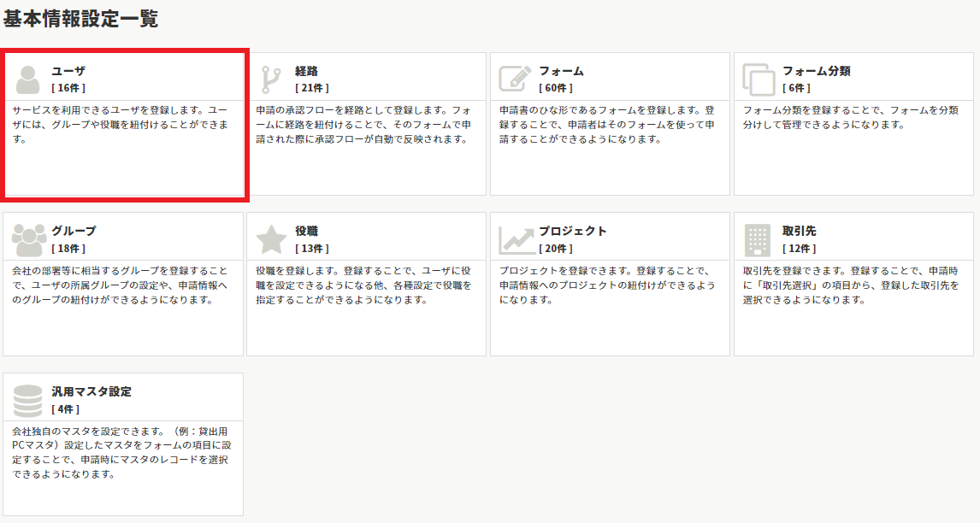980x523 pixels.
Task: Open the プロジェクト title link
Action: click(572, 231)
